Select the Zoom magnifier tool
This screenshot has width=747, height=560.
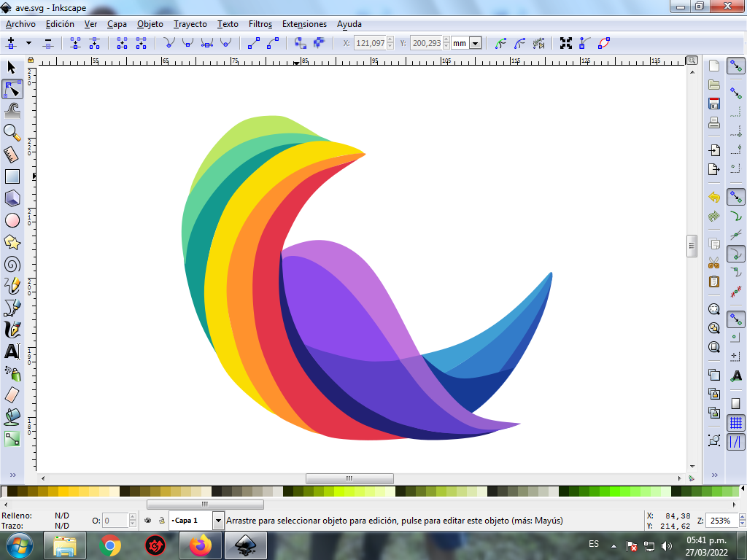[x=12, y=132]
